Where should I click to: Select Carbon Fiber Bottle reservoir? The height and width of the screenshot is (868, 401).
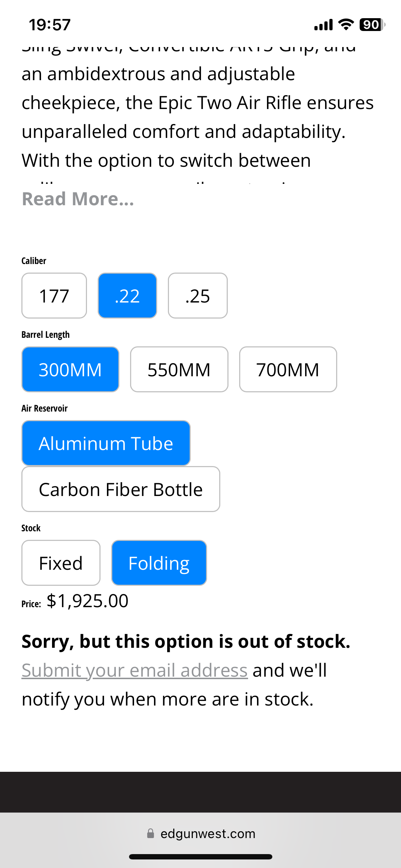[x=121, y=489]
